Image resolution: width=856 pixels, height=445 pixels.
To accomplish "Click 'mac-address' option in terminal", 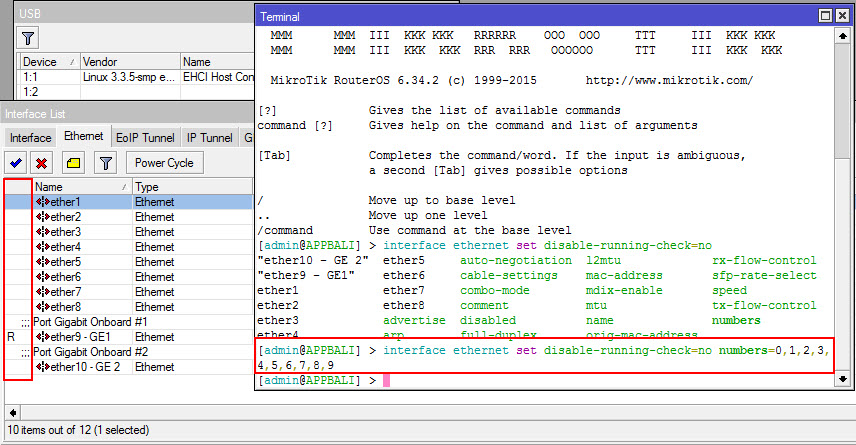I will coord(624,276).
